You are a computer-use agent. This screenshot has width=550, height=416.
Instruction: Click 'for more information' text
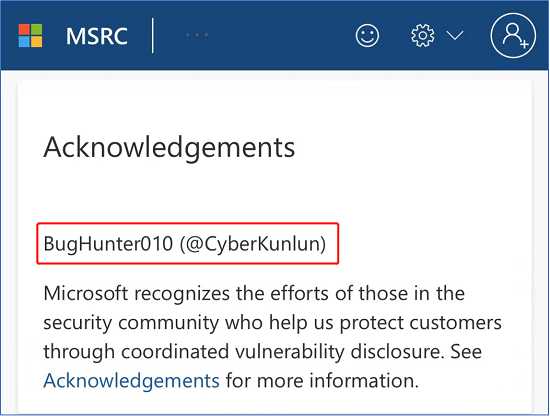pos(322,381)
